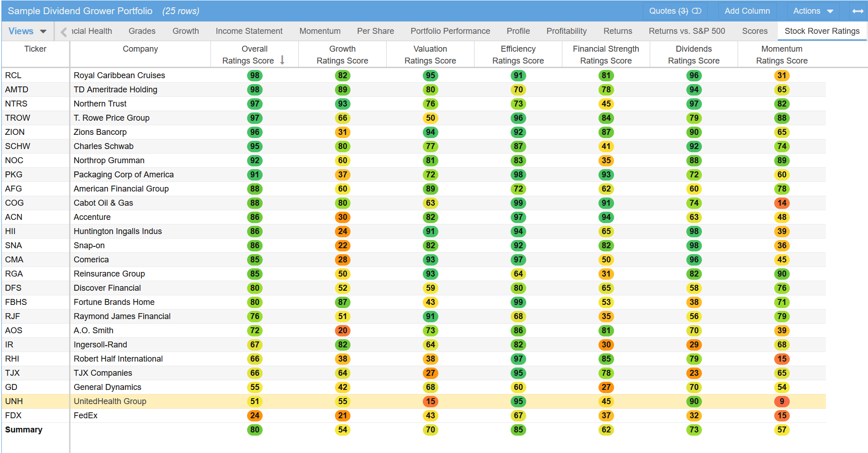Viewport: 868px width, 453px height.
Task: Click the Overall Ratings sort arrow icon
Action: pyautogui.click(x=282, y=60)
